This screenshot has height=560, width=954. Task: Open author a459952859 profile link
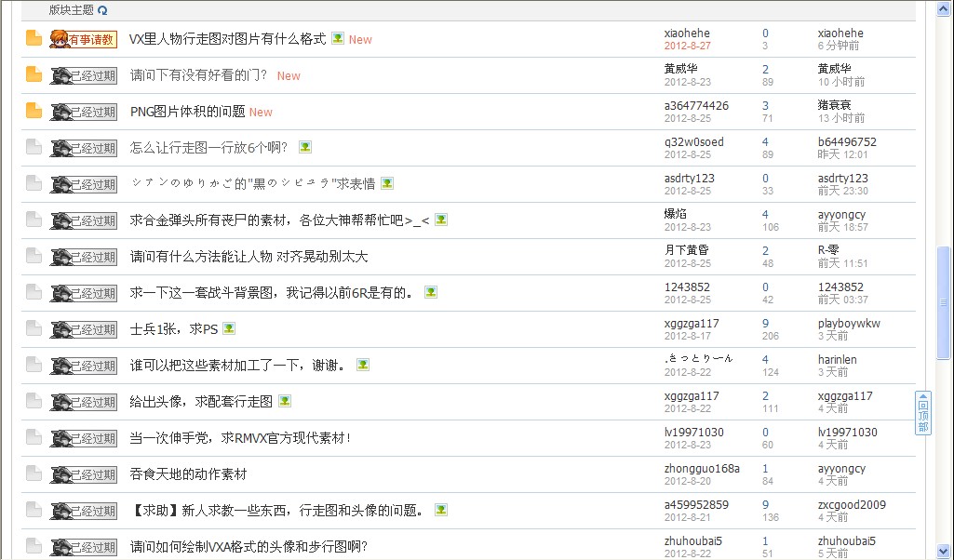click(696, 505)
